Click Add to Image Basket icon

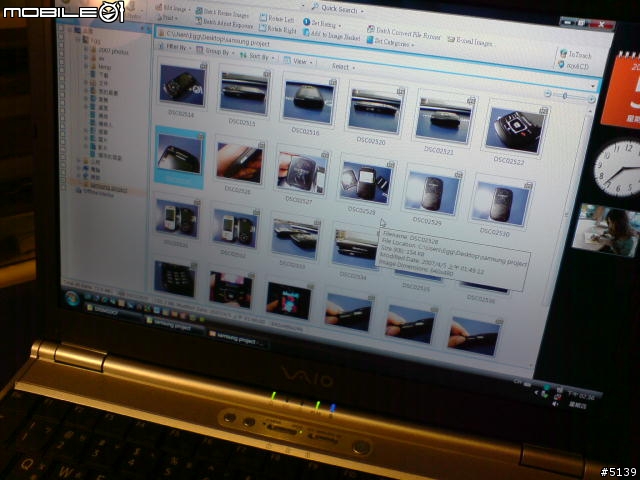(306, 32)
